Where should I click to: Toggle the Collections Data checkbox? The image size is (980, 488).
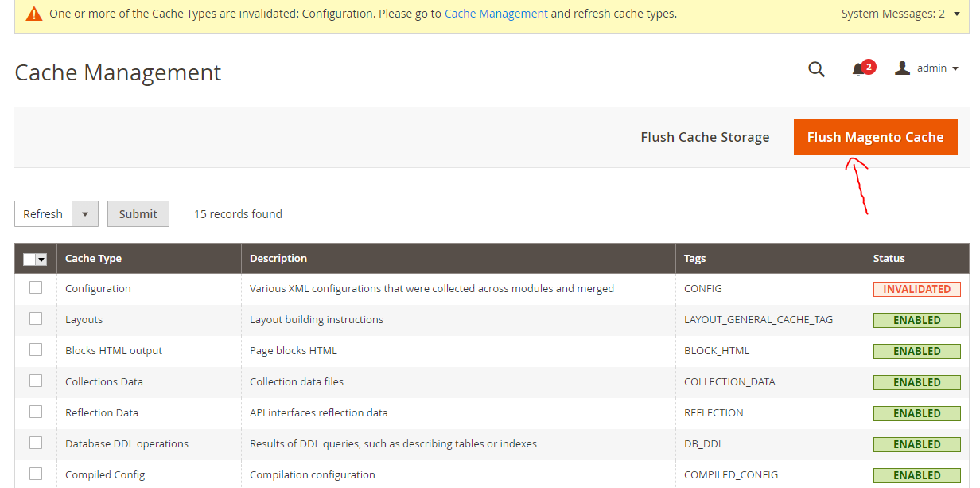tap(36, 381)
